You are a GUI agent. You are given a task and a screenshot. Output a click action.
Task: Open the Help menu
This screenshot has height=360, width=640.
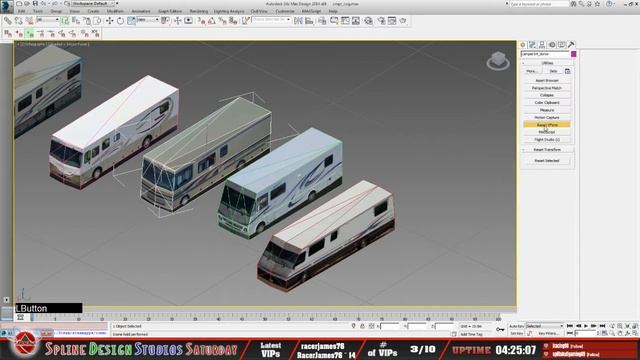(x=333, y=11)
